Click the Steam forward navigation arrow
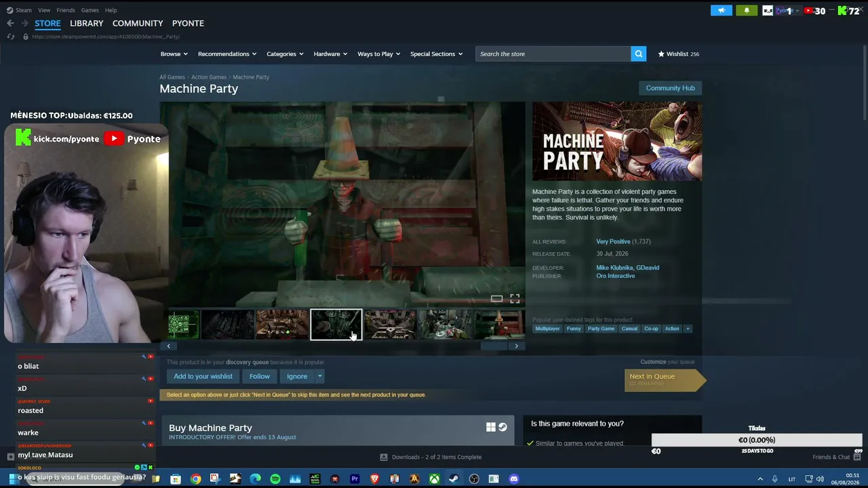 (24, 23)
